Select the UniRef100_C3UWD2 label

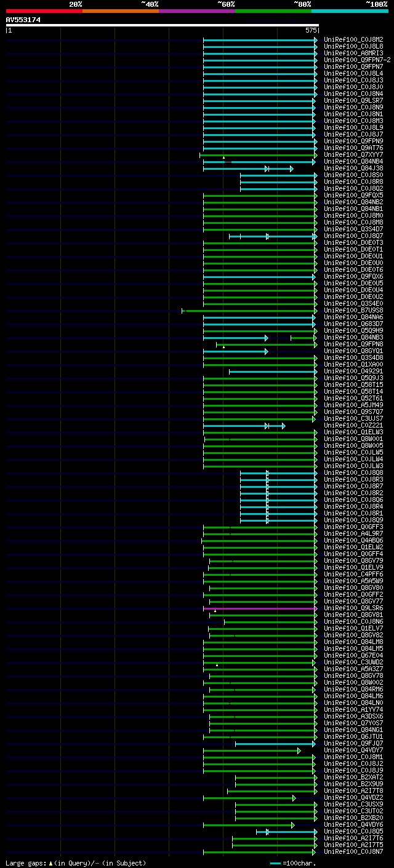[x=353, y=663]
